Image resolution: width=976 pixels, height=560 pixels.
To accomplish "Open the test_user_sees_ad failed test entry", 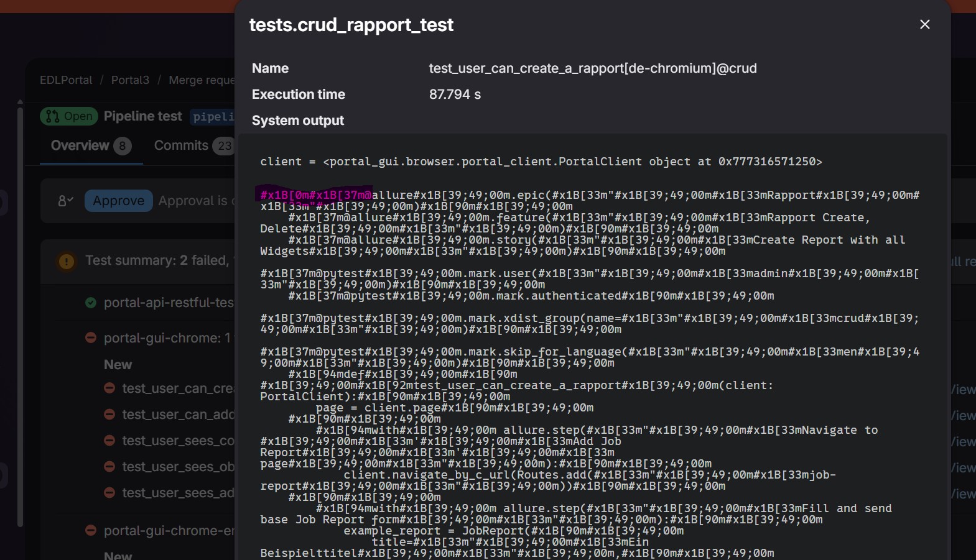I will pyautogui.click(x=178, y=492).
